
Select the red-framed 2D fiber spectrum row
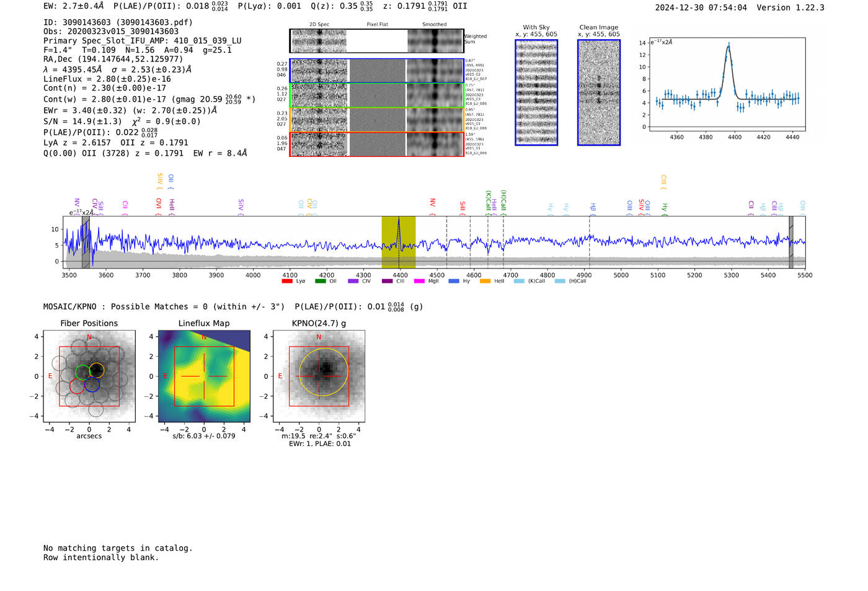[x=376, y=144]
